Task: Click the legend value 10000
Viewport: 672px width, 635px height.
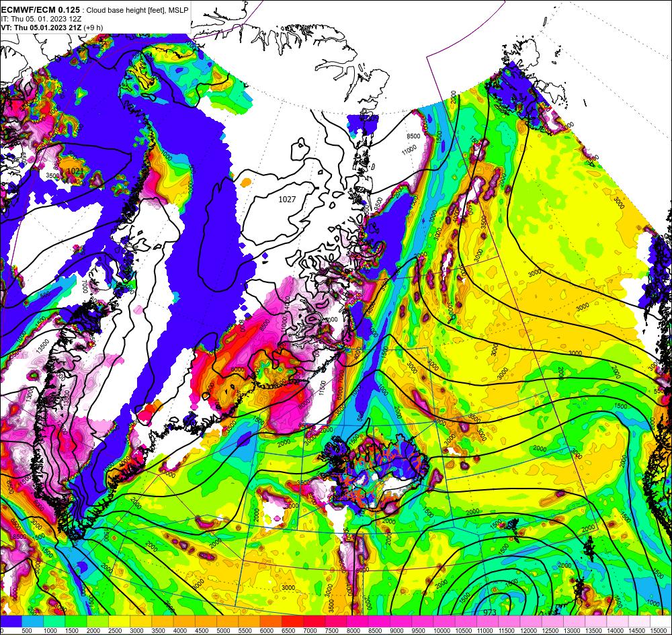Action: (x=441, y=631)
